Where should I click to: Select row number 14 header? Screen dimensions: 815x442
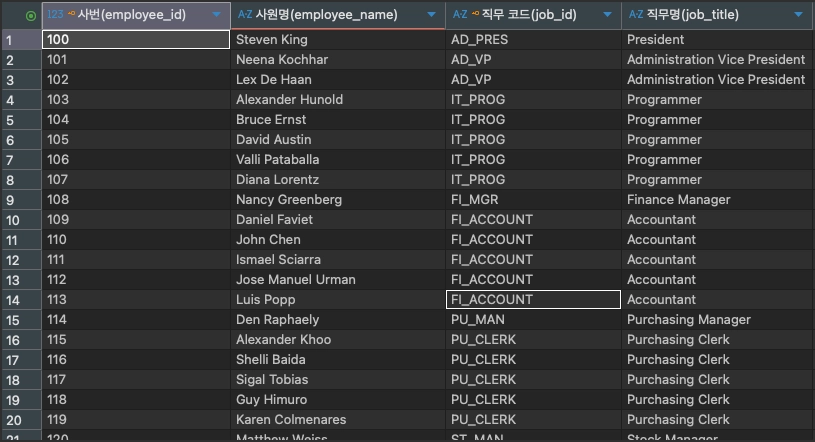click(x=21, y=300)
